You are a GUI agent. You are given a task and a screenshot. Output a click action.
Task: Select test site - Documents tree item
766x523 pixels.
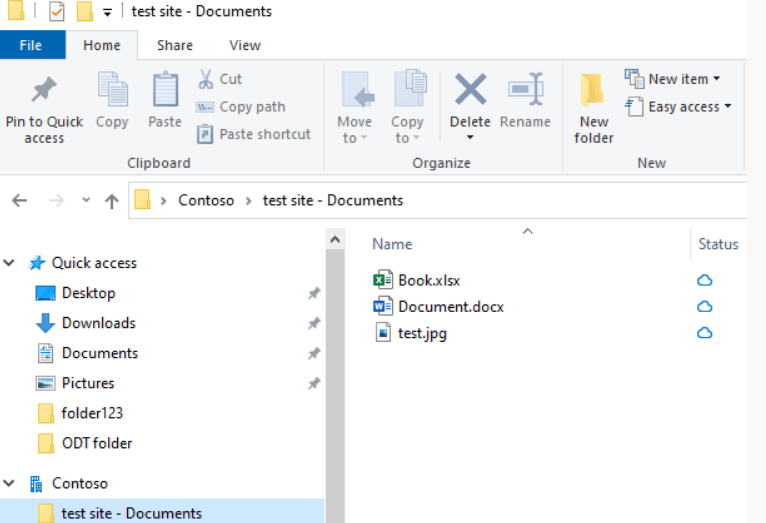(x=162, y=513)
